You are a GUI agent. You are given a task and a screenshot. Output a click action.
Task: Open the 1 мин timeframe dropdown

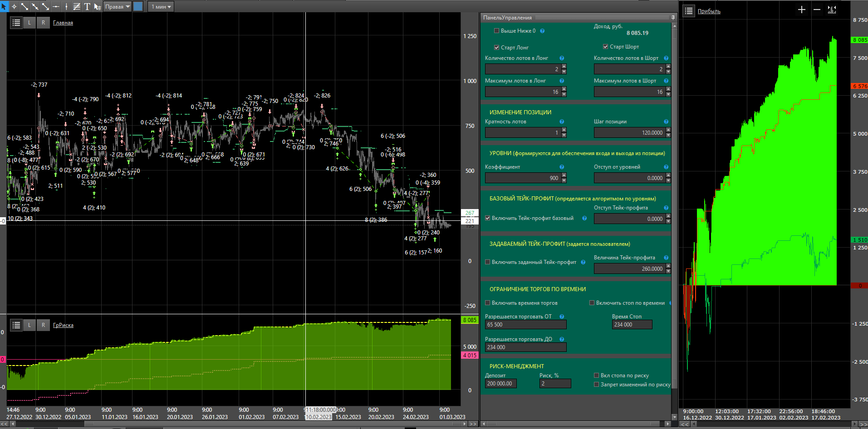[x=161, y=6]
